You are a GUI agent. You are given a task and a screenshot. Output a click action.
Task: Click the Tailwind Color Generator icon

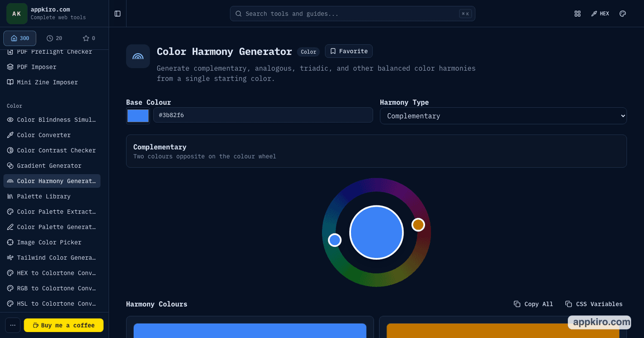[10, 258]
